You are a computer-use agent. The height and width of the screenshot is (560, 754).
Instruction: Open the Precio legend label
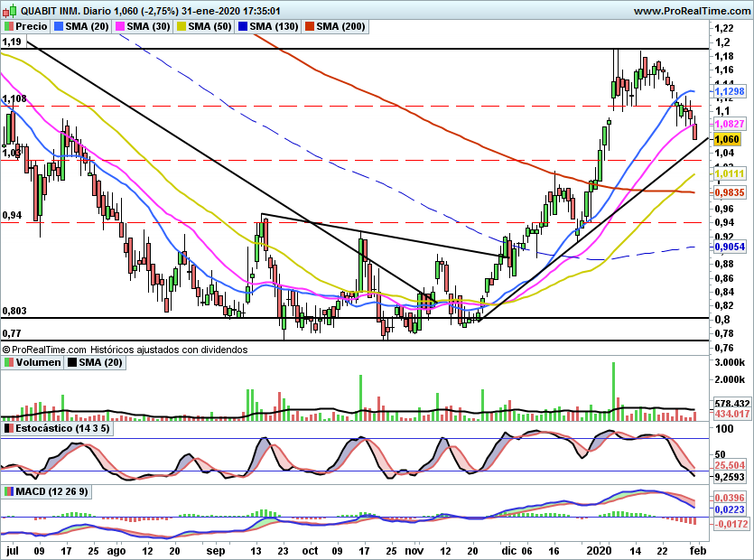point(32,26)
